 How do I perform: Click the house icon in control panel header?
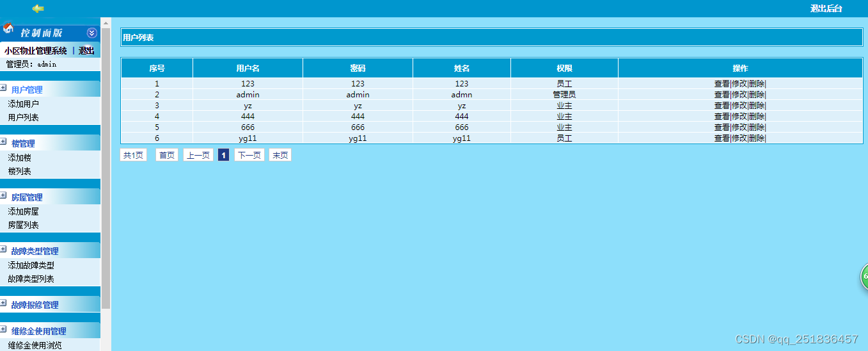(8, 28)
